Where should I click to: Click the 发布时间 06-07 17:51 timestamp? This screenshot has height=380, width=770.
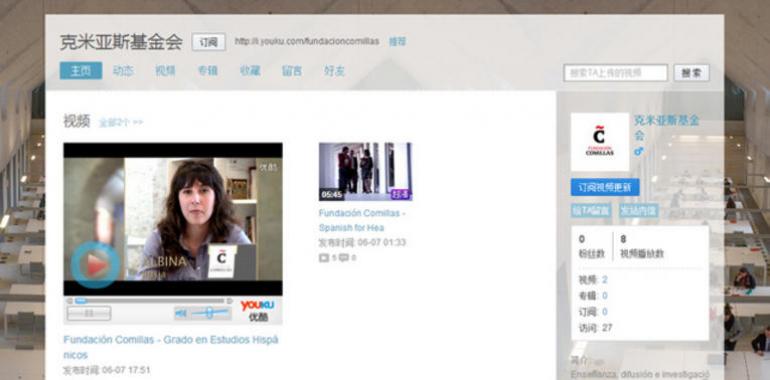pyautogui.click(x=107, y=370)
